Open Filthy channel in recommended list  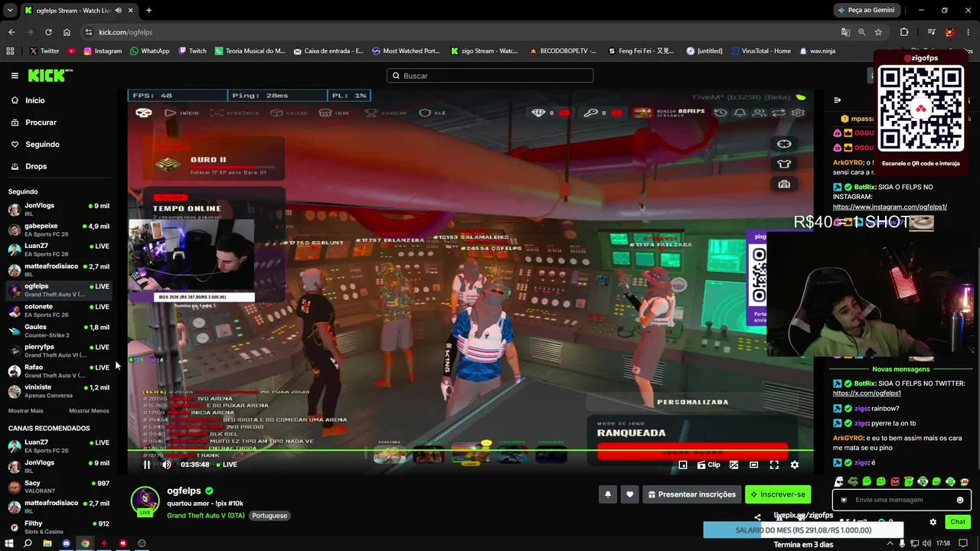pos(59,527)
